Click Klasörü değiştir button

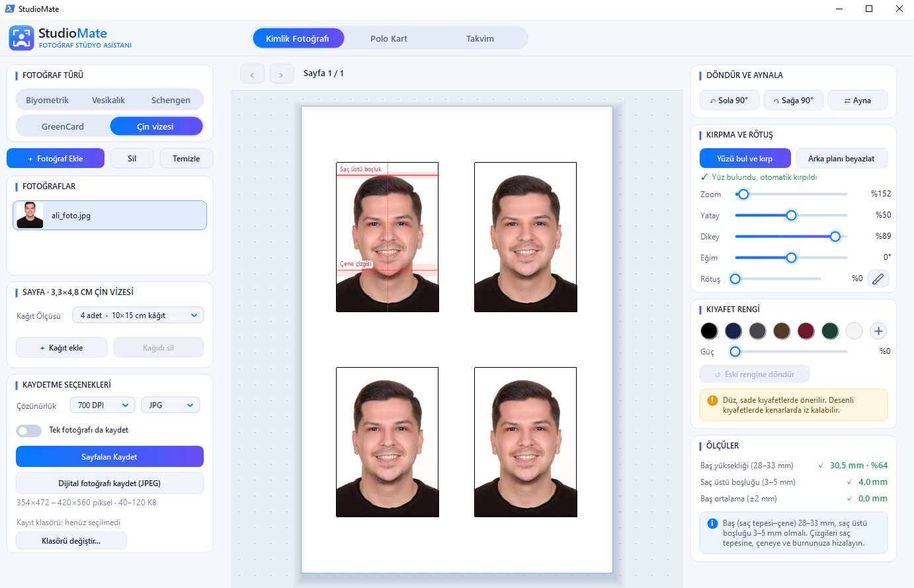pyautogui.click(x=71, y=540)
